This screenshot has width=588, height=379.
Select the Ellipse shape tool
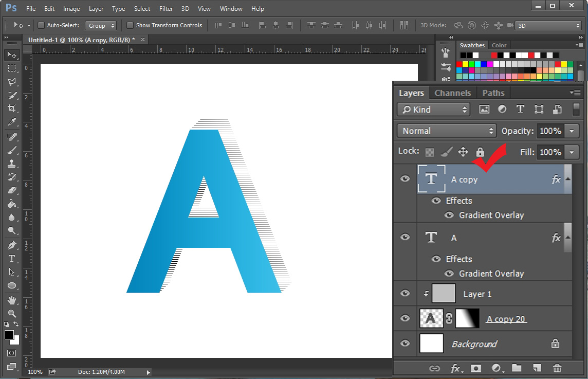12,285
